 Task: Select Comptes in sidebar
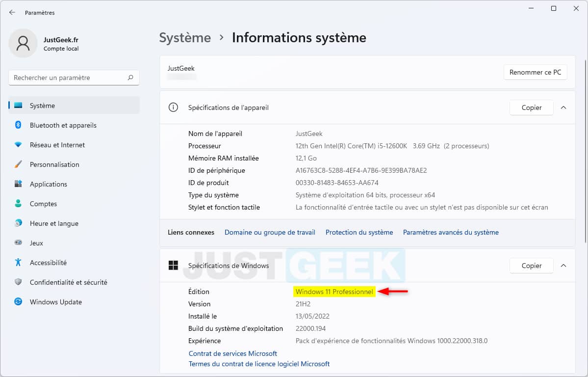[74, 204]
